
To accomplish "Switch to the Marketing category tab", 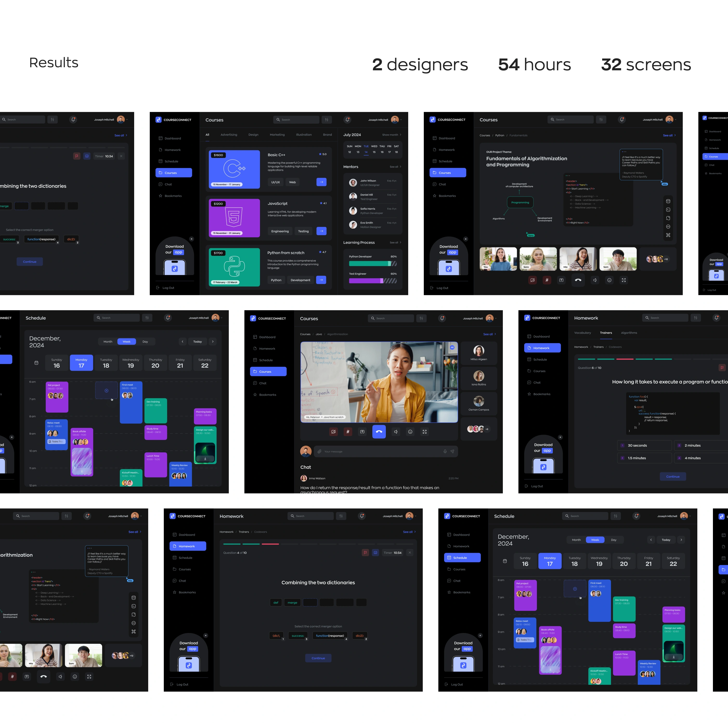I will point(277,135).
